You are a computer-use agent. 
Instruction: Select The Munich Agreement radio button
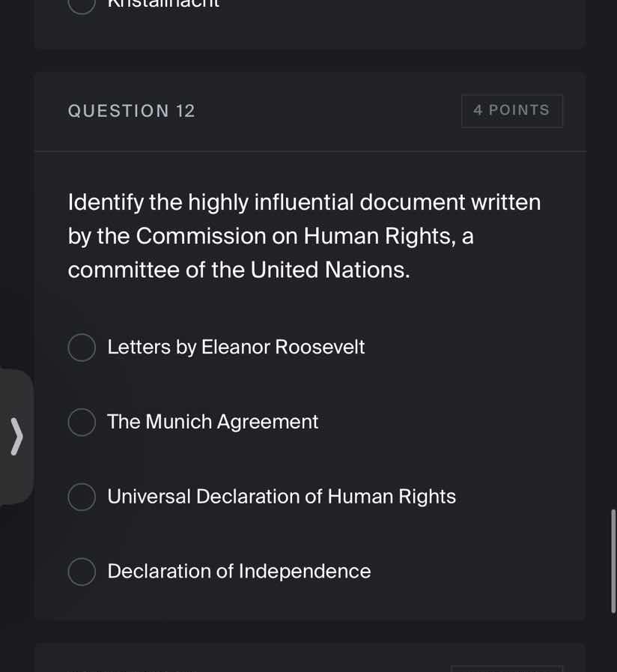coord(82,422)
